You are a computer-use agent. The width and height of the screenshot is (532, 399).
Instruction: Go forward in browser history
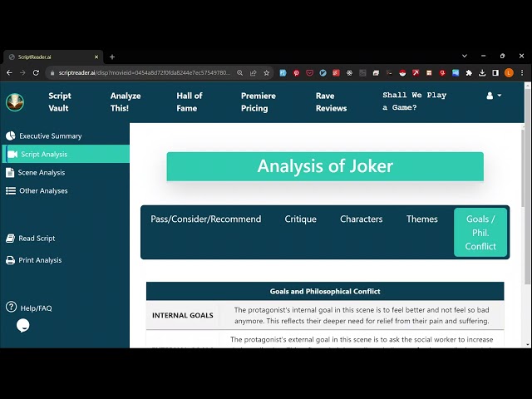tap(22, 72)
